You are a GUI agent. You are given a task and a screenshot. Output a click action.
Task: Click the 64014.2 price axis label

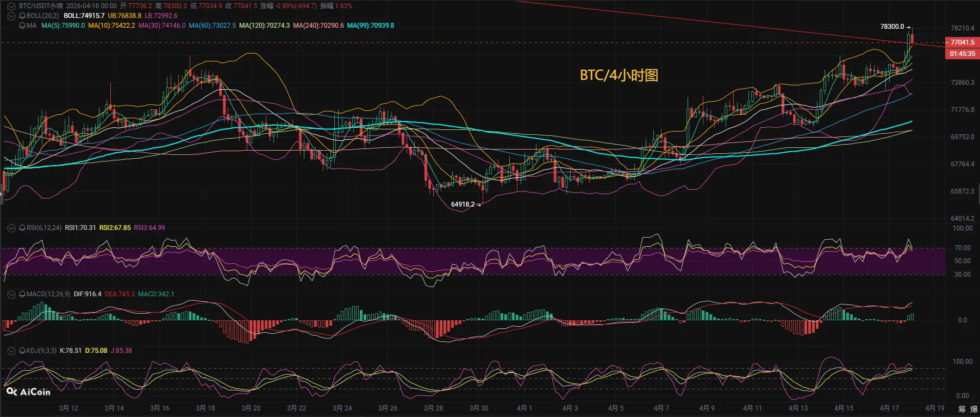tap(962, 219)
